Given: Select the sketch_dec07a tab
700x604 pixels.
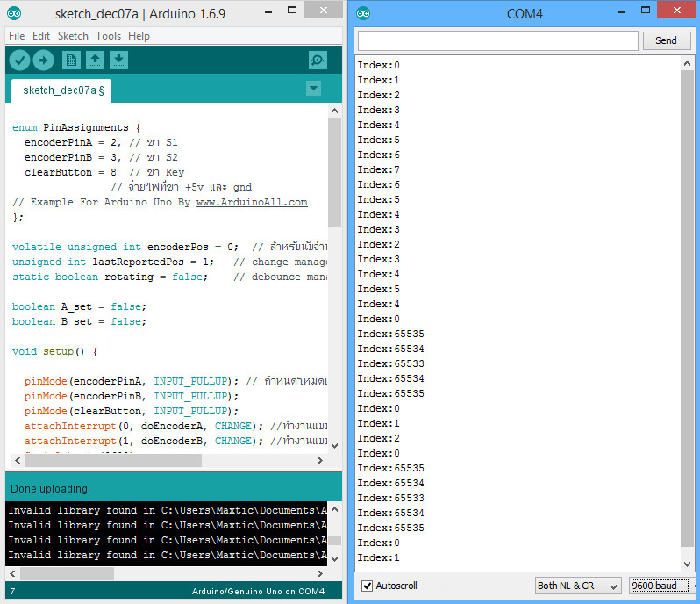Looking at the screenshot, I should (61, 90).
